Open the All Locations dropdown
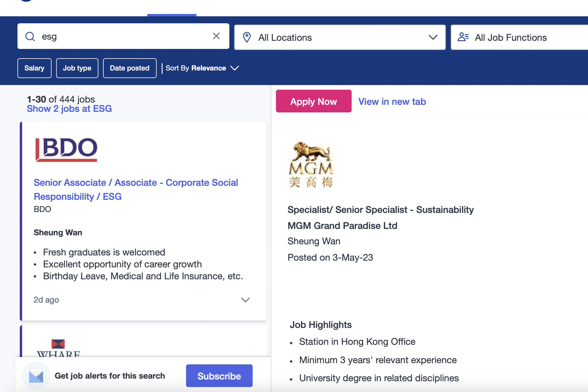588x392 pixels. pyautogui.click(x=340, y=37)
